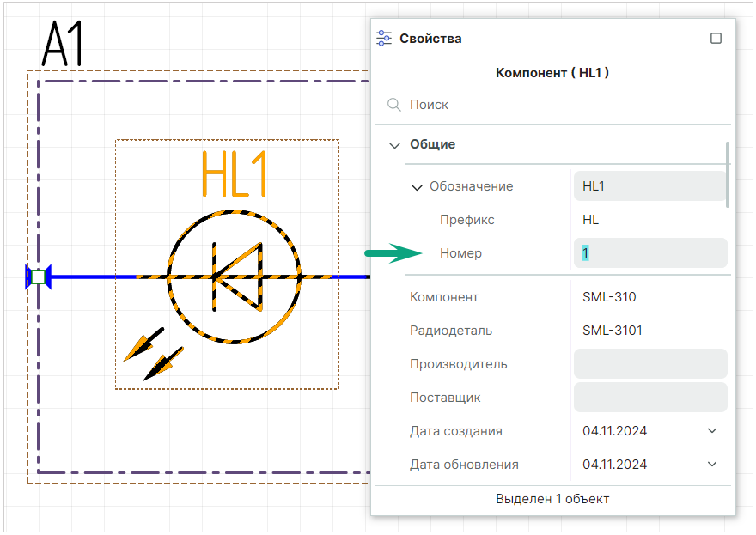Maximize the Свойства panel with square icon
Viewport: 756px width, 535px height.
coord(716,39)
